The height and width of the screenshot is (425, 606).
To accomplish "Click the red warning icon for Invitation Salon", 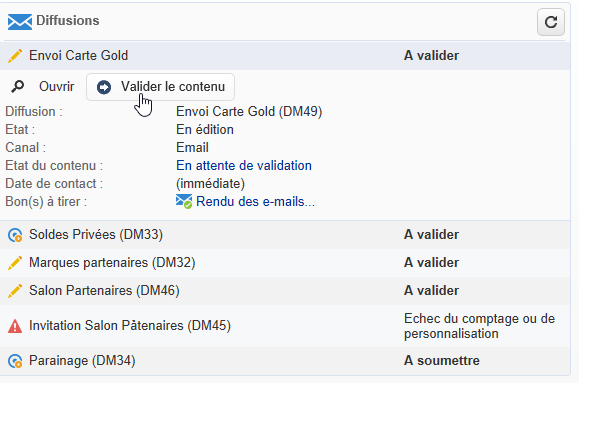I will pyautogui.click(x=15, y=326).
